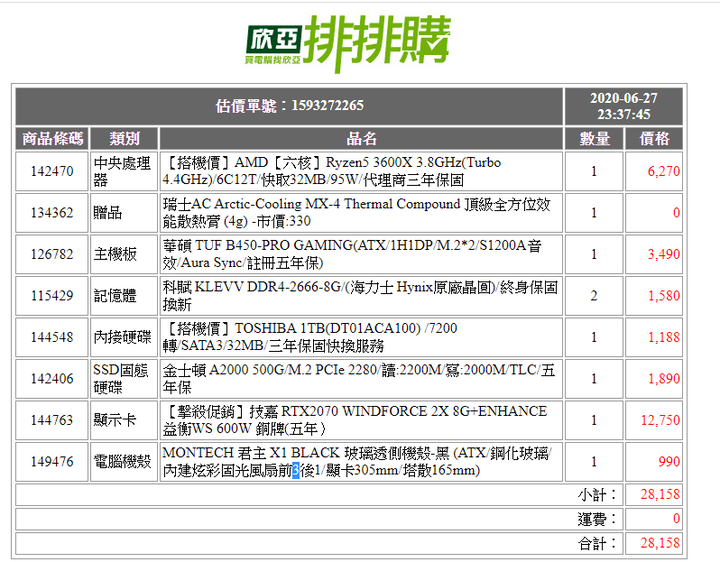720x562 pixels.
Task: Click the 科賦 KLEVV DDR4-2666-8G name
Action: [x=361, y=295]
